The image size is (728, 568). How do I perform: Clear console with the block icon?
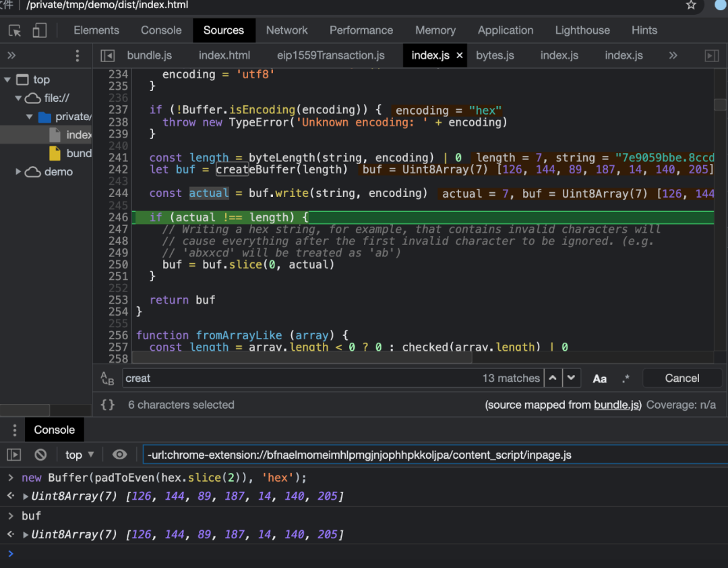(x=40, y=455)
